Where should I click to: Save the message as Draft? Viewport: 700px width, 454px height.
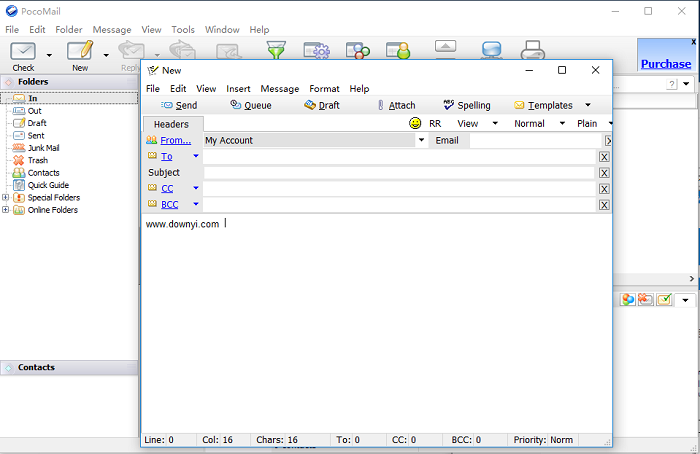tap(322, 105)
